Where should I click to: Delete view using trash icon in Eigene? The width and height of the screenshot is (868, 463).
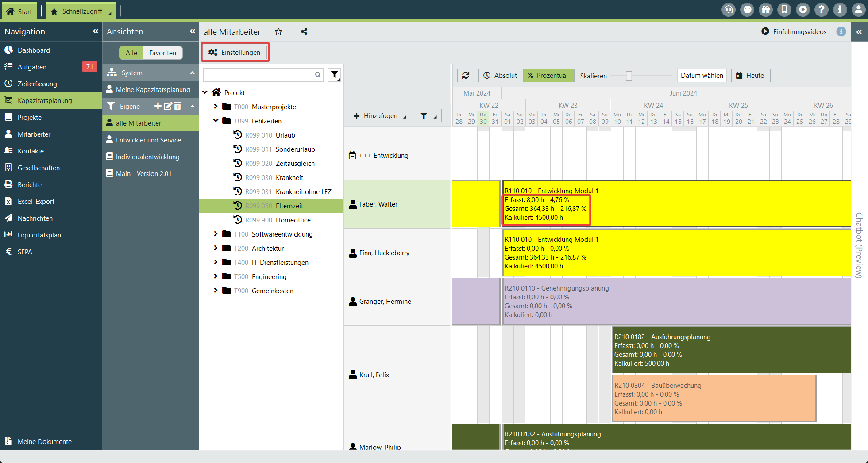click(177, 106)
